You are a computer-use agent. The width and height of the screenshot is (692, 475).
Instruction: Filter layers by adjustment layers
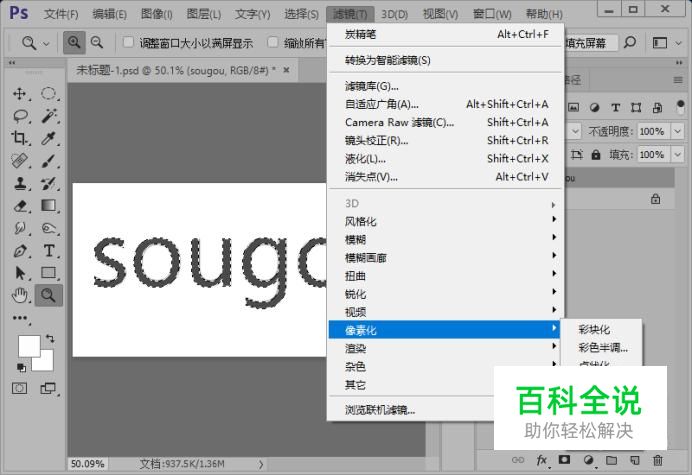coord(594,107)
